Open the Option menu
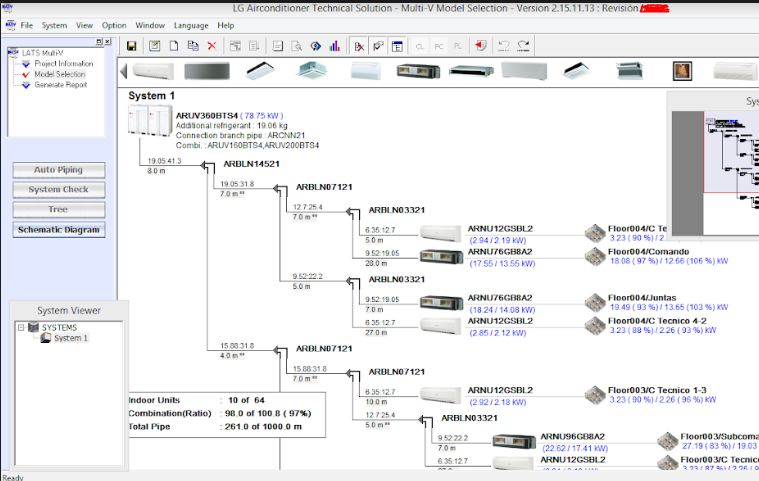Viewport: 759px width, 481px height. pyautogui.click(x=114, y=24)
